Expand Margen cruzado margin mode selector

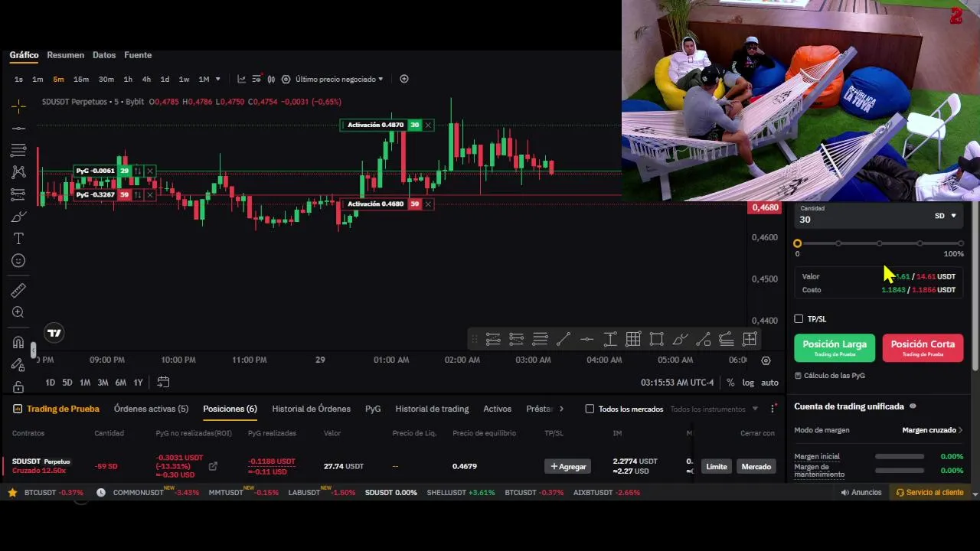point(933,430)
